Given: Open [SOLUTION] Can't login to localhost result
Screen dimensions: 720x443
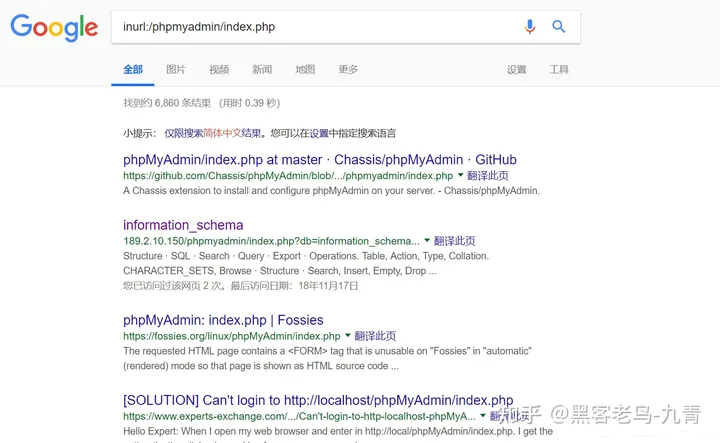Looking at the screenshot, I should coord(318,400).
